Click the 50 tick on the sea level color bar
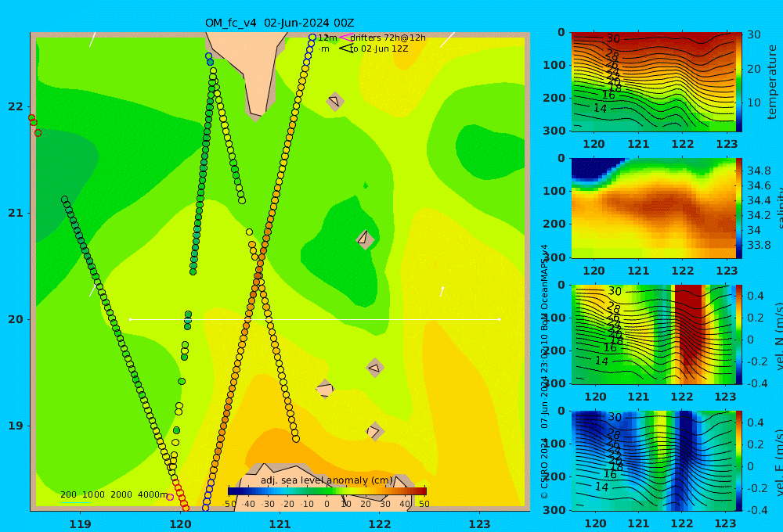Screen dimensions: 783x532 (424, 504)
